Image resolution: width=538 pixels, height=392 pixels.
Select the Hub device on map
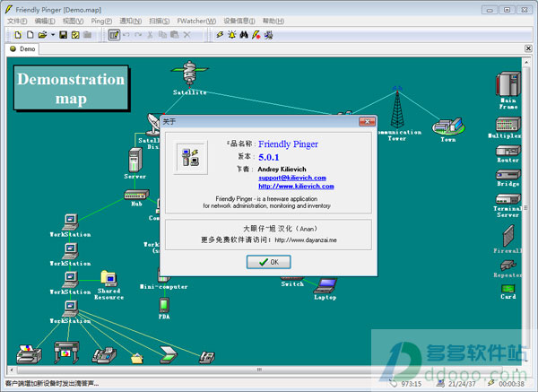[136, 195]
